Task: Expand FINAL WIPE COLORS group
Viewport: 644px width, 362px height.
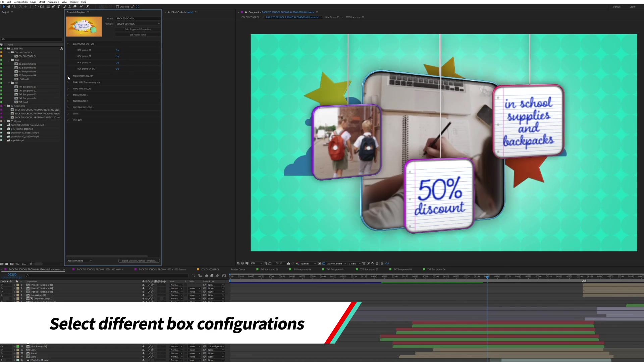Action: click(x=68, y=88)
